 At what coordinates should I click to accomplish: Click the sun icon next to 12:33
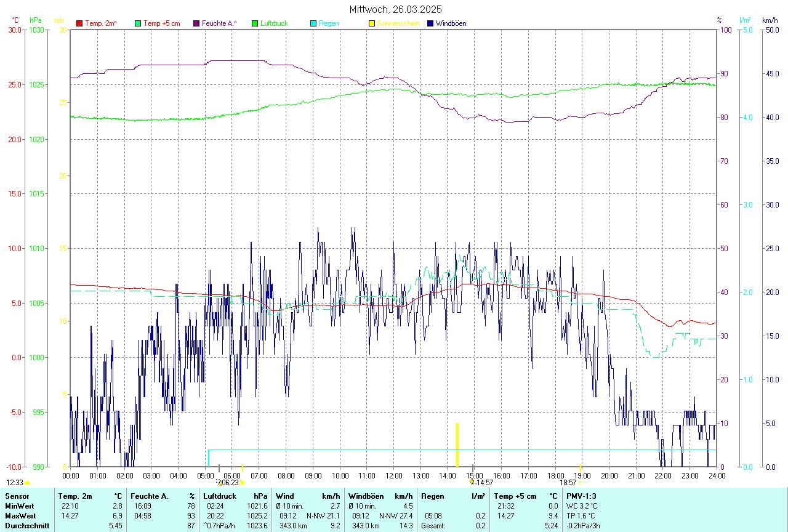tap(28, 483)
